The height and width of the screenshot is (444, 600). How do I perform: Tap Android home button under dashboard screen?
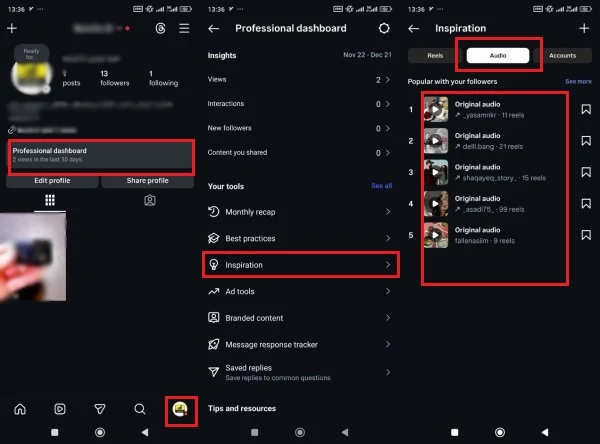click(x=300, y=433)
